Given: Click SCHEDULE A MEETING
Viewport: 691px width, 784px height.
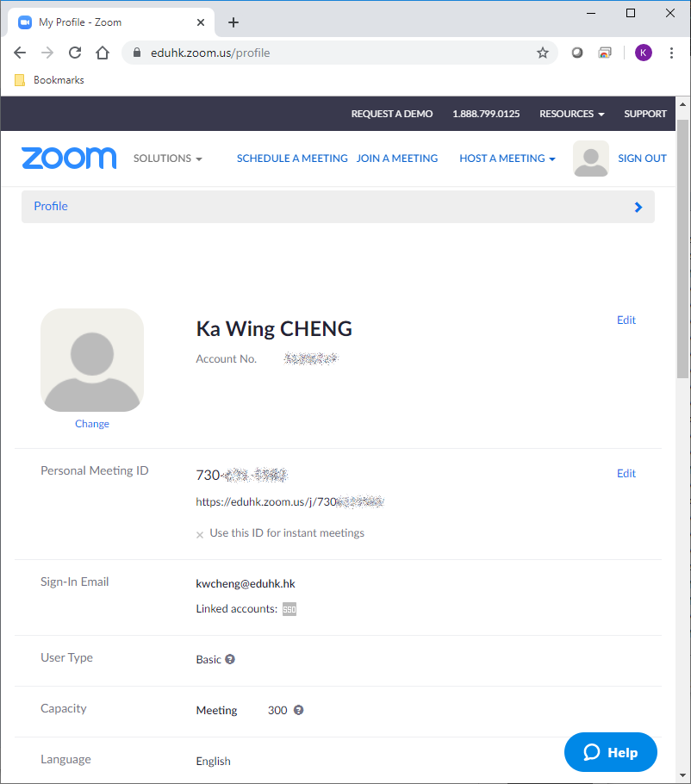Looking at the screenshot, I should click(292, 159).
